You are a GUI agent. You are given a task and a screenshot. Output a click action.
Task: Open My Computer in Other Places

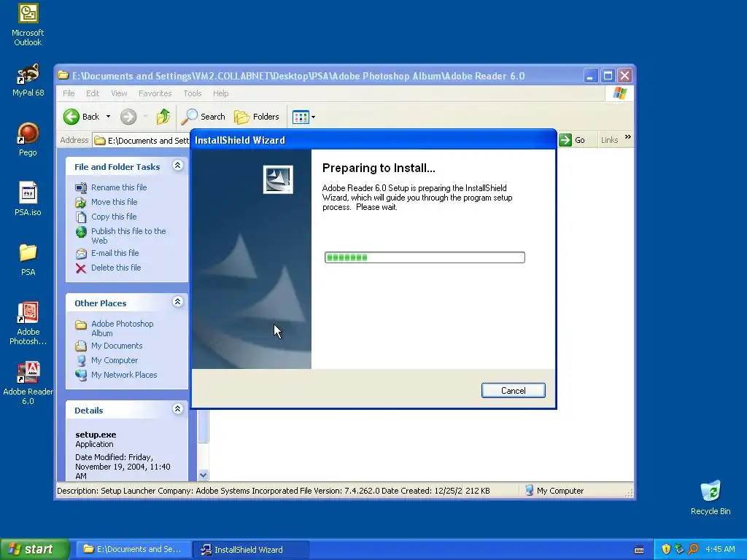(115, 360)
